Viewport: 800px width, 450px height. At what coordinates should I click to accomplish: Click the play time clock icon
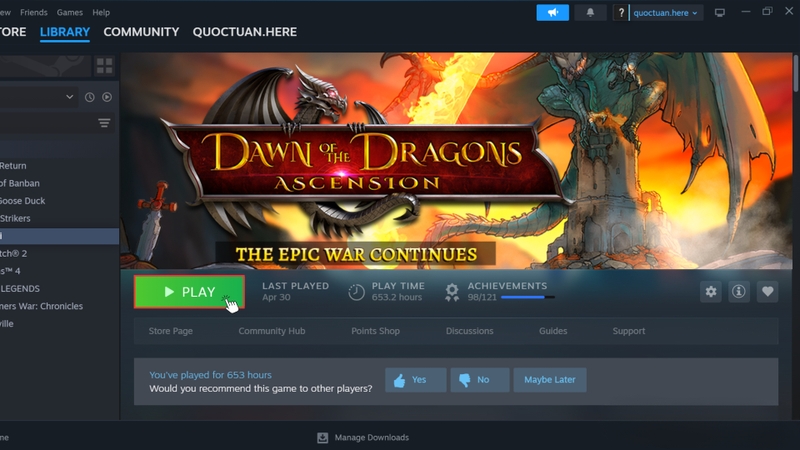coord(356,292)
